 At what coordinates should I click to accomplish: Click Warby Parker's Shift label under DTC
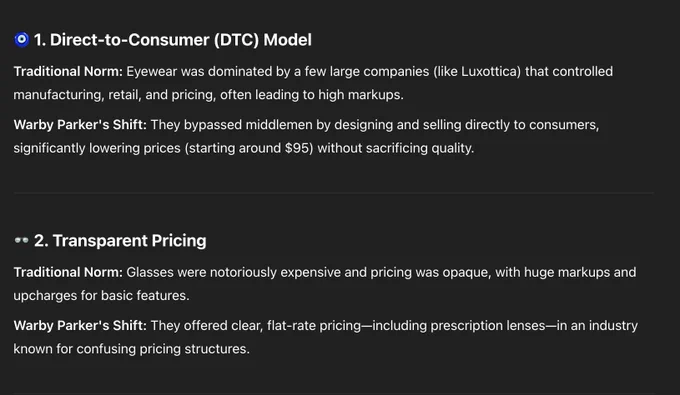click(80, 125)
